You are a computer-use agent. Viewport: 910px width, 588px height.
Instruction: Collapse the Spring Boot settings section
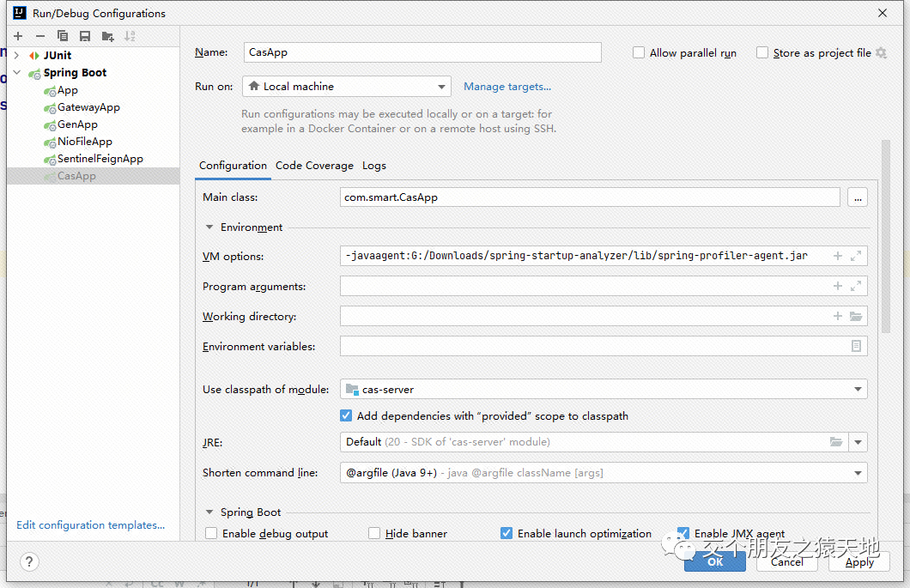point(209,512)
